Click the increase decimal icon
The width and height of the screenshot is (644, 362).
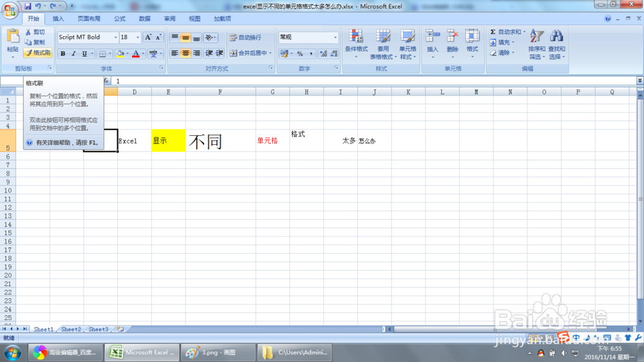323,53
